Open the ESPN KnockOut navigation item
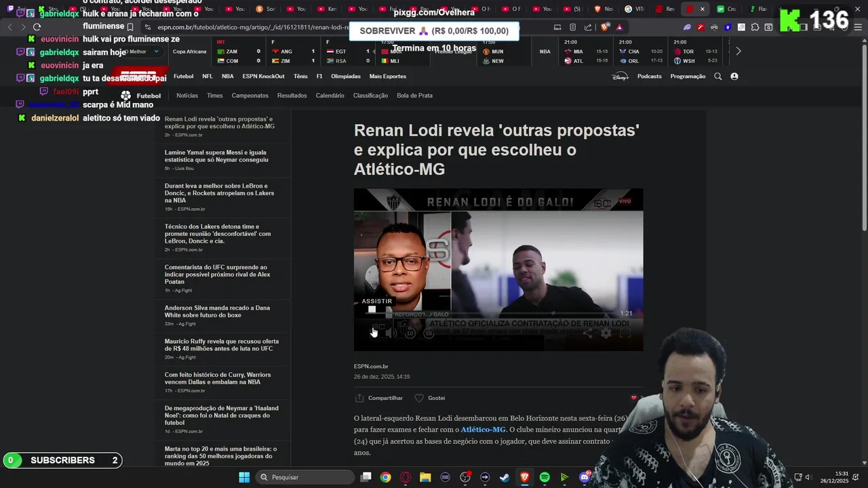The image size is (868, 488). pyautogui.click(x=264, y=77)
